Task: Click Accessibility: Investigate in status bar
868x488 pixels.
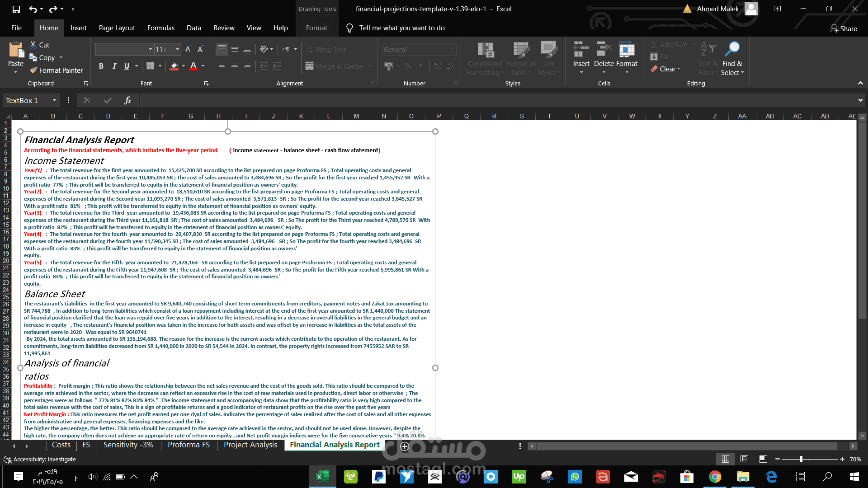Action: click(x=44, y=459)
